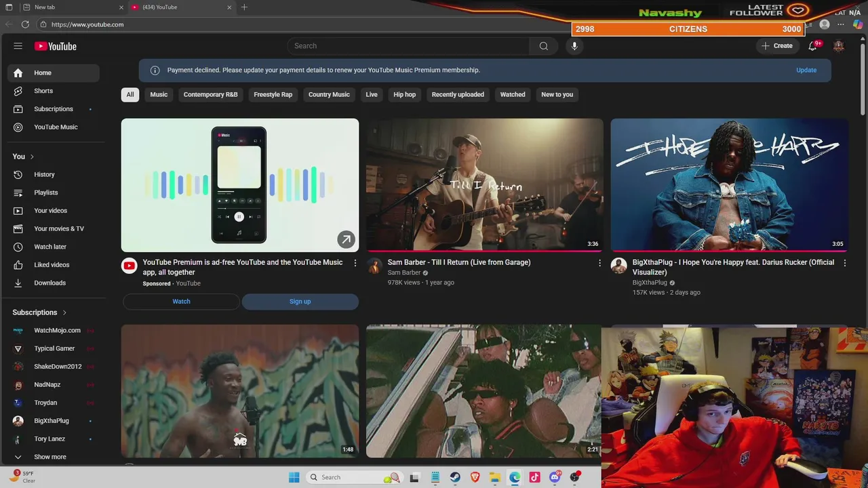Image resolution: width=868 pixels, height=488 pixels.
Task: Click the Watch button on ad
Action: pos(181,302)
